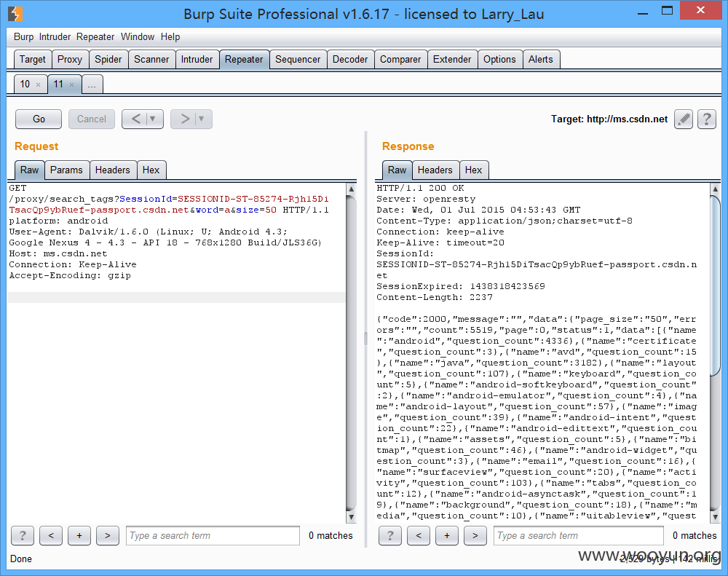Click Target: http://ms.csdn.net label
This screenshot has height=576, width=728.
pos(609,119)
